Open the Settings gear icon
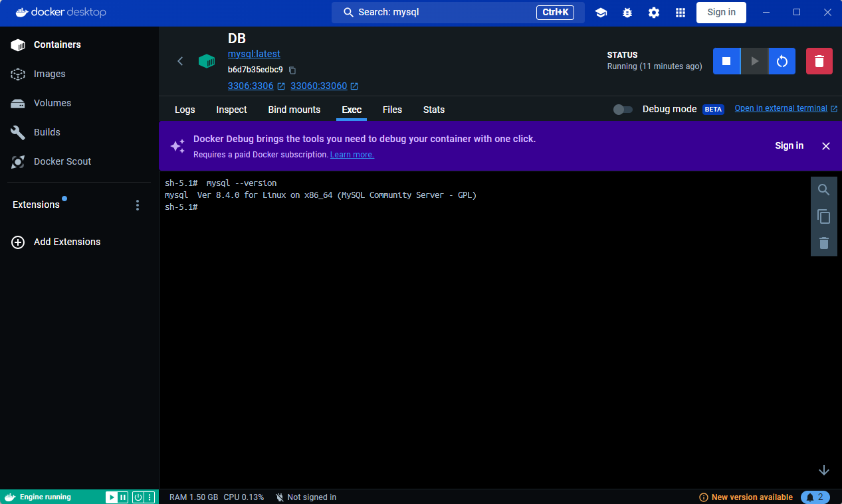Image resolution: width=842 pixels, height=504 pixels. pos(654,13)
